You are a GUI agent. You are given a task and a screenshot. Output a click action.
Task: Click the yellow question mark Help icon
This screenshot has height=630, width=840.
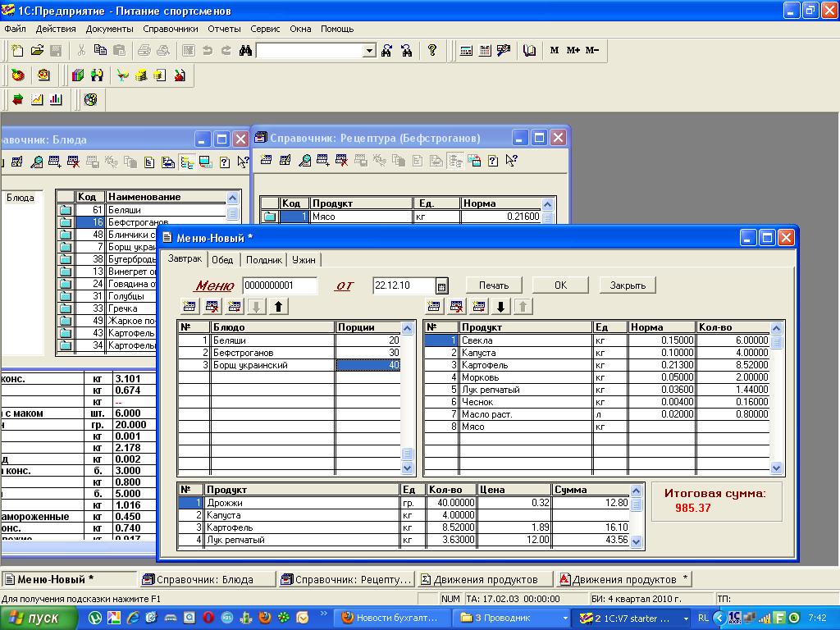[431, 50]
